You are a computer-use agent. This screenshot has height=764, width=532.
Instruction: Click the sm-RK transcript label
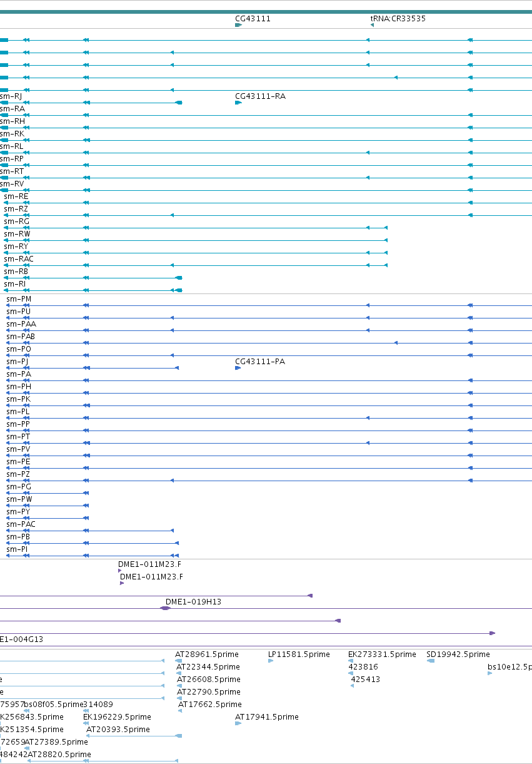pyautogui.click(x=13, y=134)
